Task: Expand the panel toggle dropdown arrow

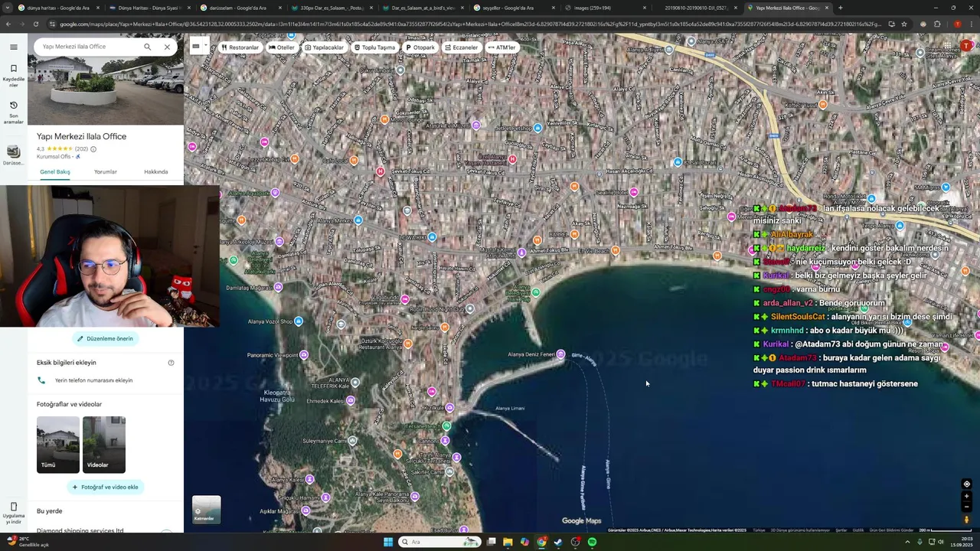Action: tap(206, 47)
